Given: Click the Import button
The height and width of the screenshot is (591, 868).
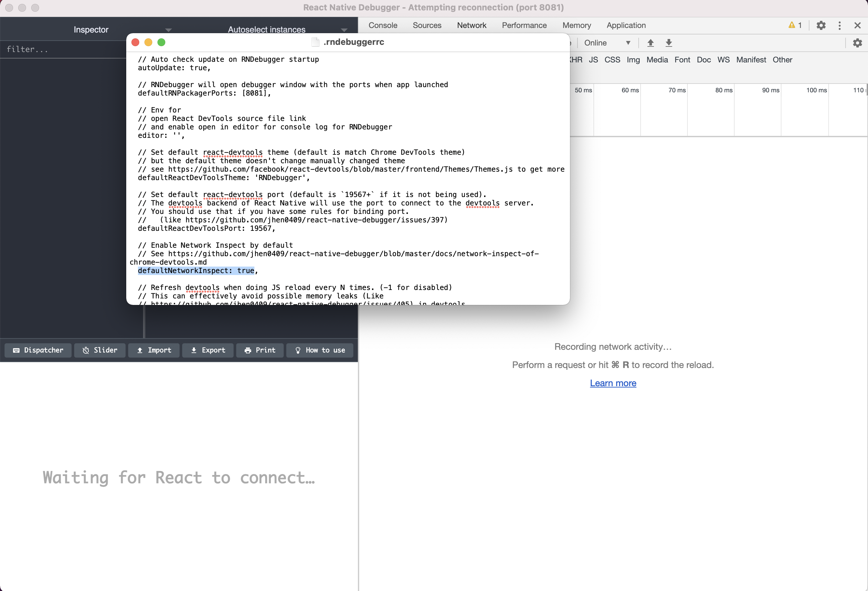Looking at the screenshot, I should click(x=154, y=350).
